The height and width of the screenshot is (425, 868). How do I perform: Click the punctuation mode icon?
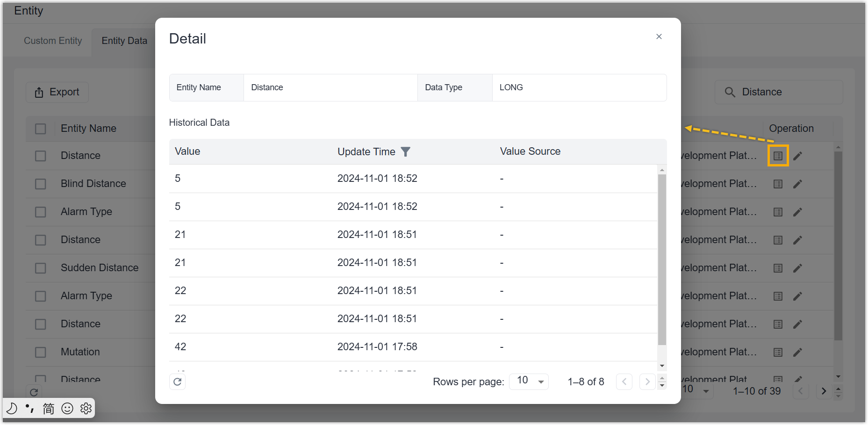(x=30, y=409)
